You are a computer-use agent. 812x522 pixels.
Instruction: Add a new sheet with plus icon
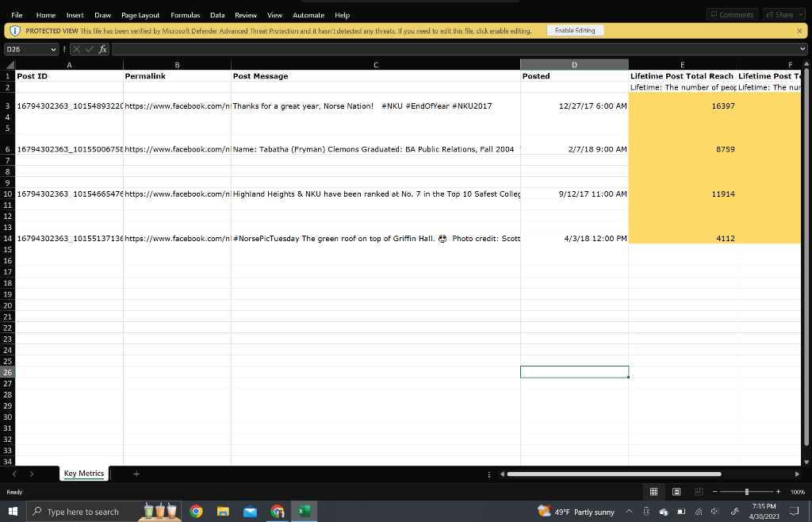coord(136,474)
